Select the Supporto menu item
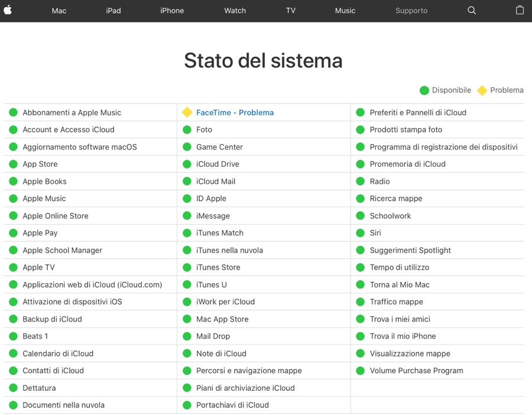This screenshot has height=415, width=532. click(x=411, y=11)
